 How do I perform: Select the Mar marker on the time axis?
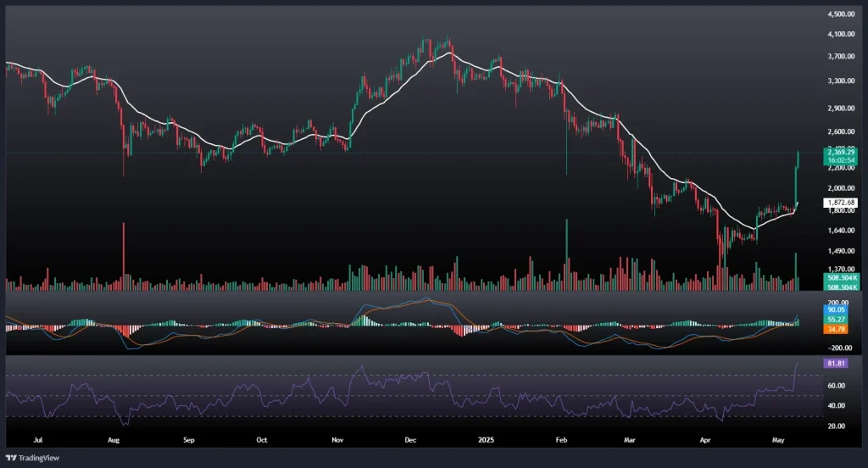[x=630, y=441]
